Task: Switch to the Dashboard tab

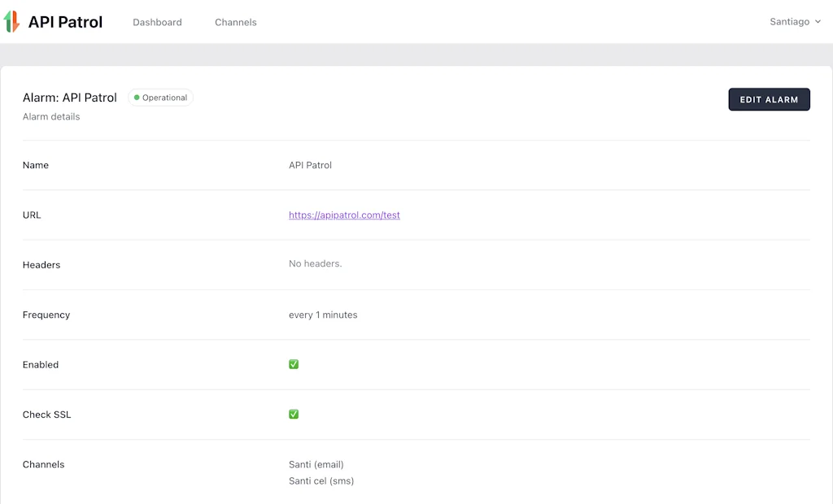Action: pos(157,22)
